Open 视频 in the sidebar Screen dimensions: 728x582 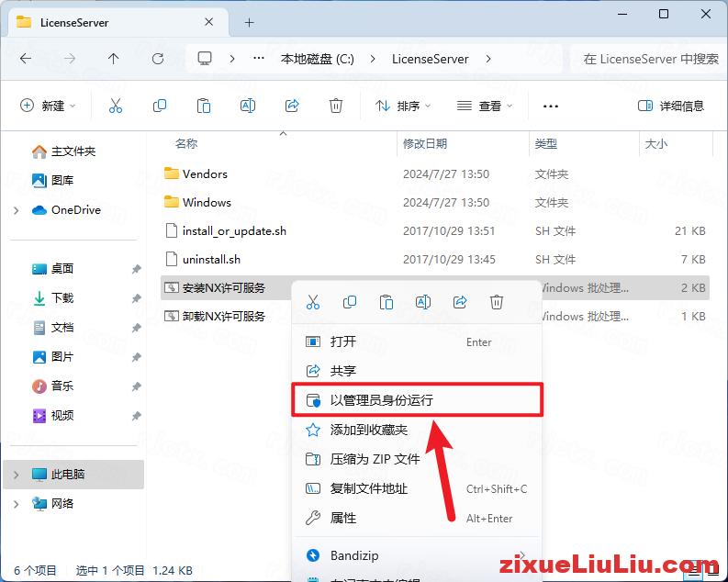[52, 415]
